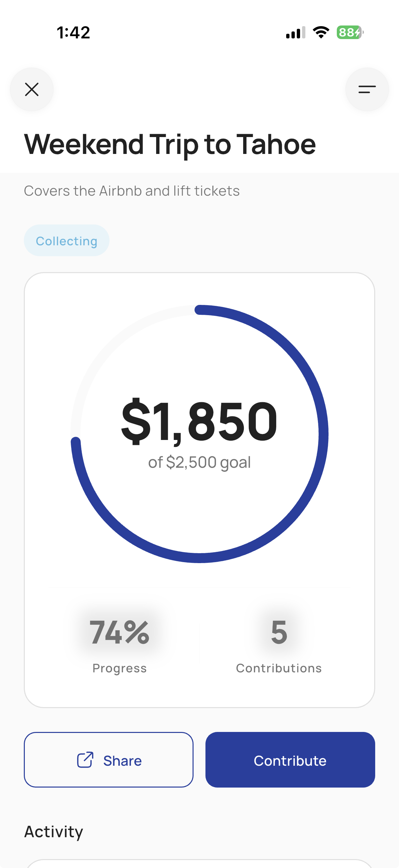Screen dimensions: 399x868
Task: Tap the 1:42 clock in status bar
Action: (x=73, y=33)
